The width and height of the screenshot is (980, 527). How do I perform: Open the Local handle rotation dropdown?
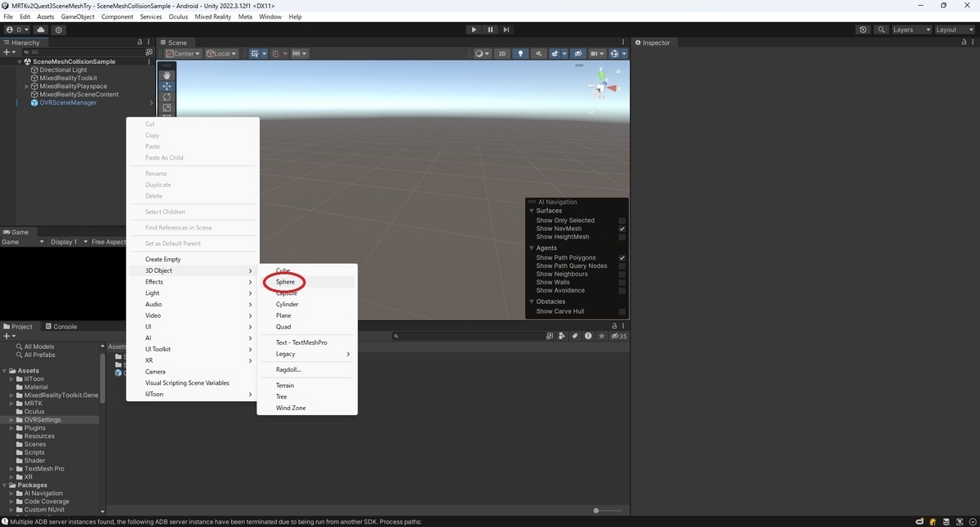click(221, 54)
